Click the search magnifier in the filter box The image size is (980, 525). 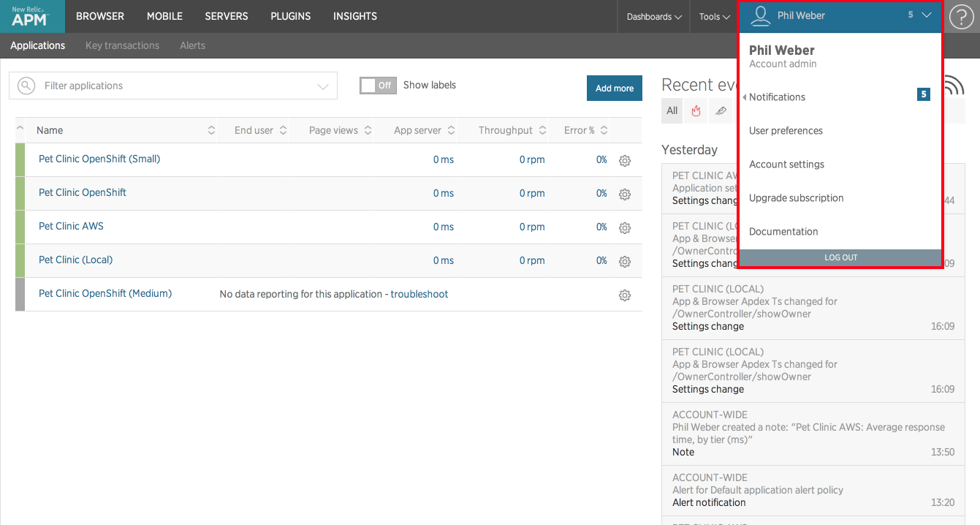(26, 86)
